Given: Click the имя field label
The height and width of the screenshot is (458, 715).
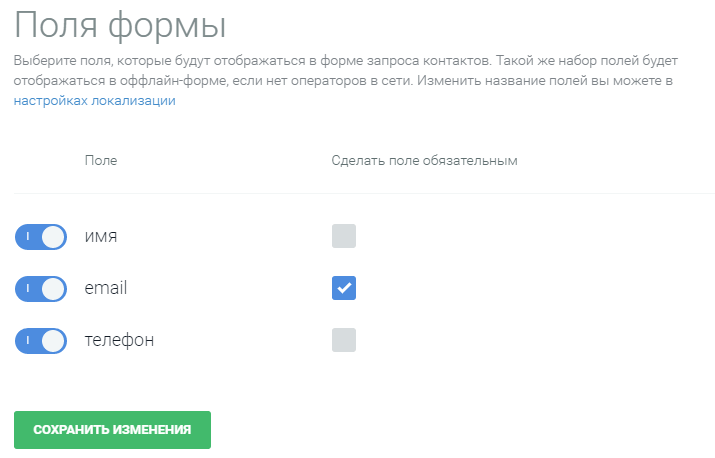Looking at the screenshot, I should pyautogui.click(x=101, y=237).
